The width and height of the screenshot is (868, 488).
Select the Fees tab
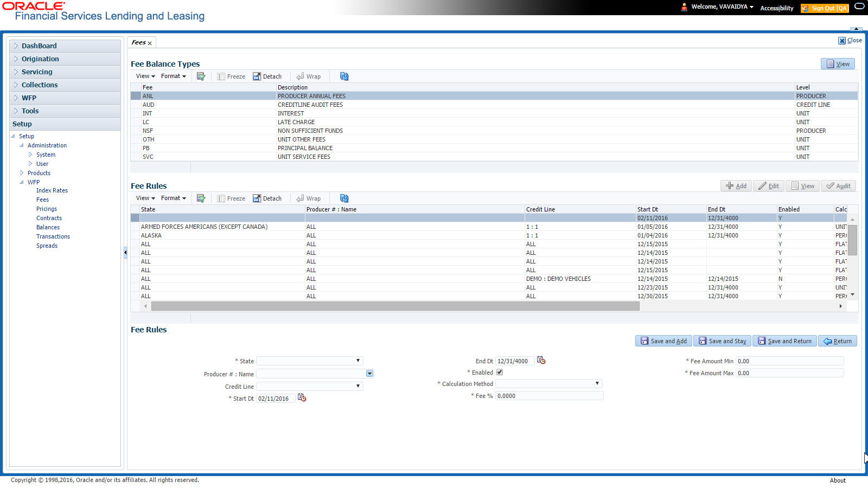tap(139, 42)
